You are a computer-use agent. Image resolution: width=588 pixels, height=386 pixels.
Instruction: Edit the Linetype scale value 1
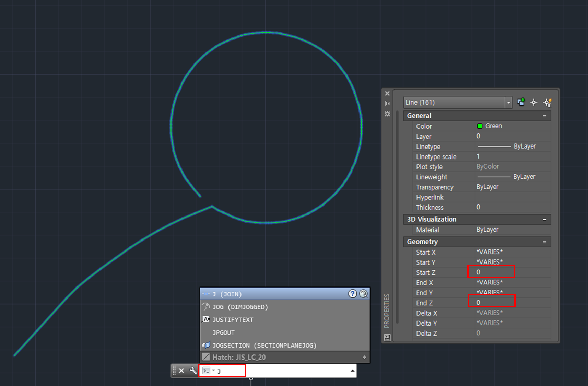point(513,156)
